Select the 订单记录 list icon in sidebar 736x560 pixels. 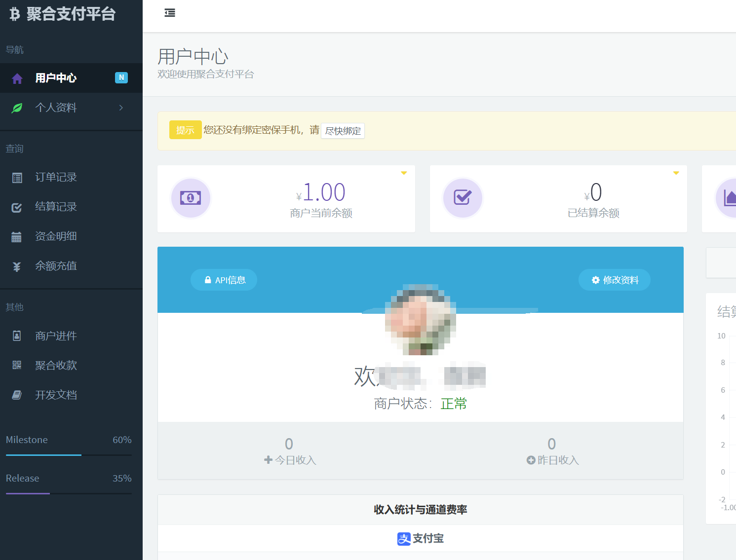[x=17, y=177]
